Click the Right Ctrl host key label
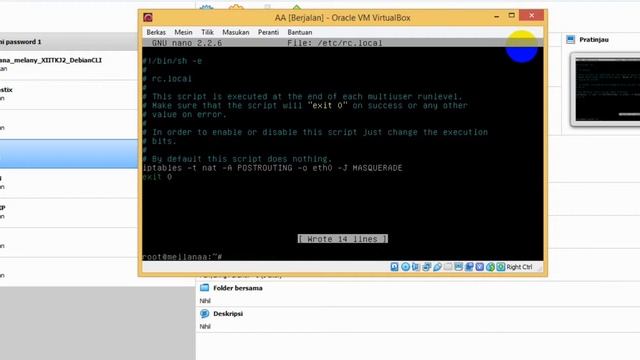The image size is (640, 360). tap(519, 267)
